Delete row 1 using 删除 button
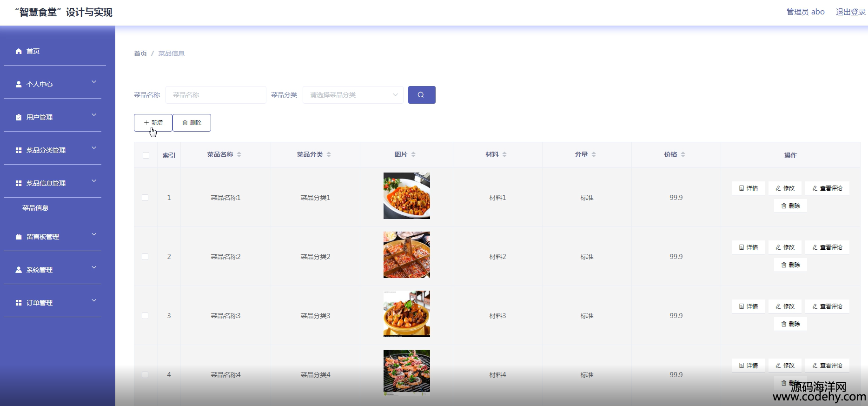This screenshot has height=406, width=868. tap(790, 206)
